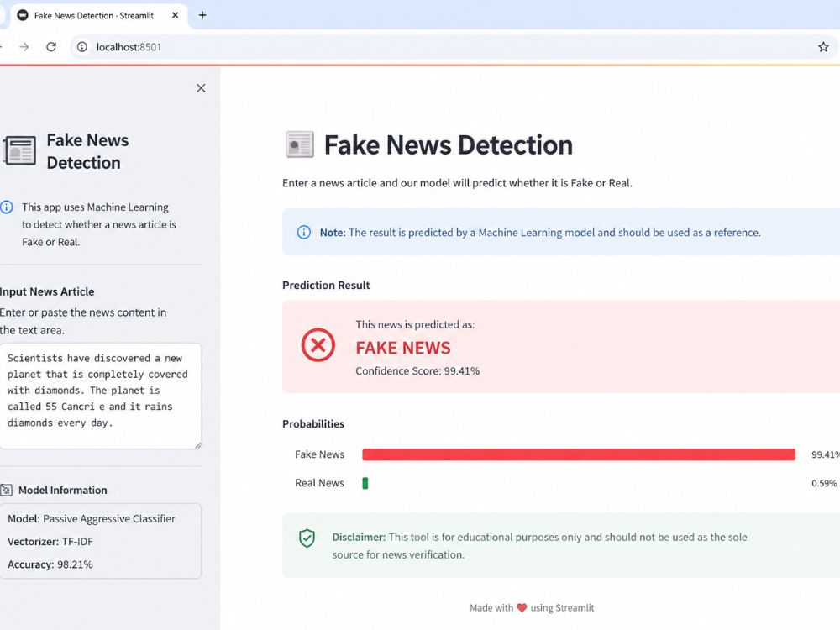Image resolution: width=840 pixels, height=630 pixels.
Task: Click the 'Enter or paste the news content' hint
Action: coord(83,321)
